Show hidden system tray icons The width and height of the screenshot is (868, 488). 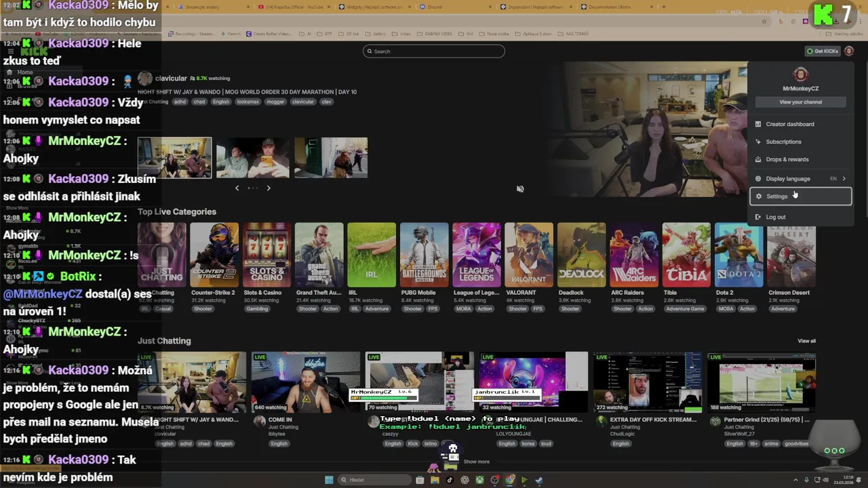pos(795,480)
